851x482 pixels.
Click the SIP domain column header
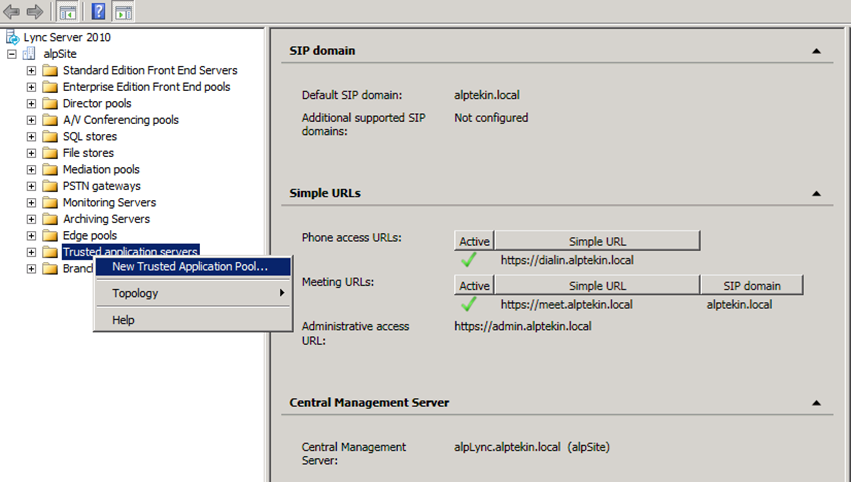pyautogui.click(x=752, y=286)
